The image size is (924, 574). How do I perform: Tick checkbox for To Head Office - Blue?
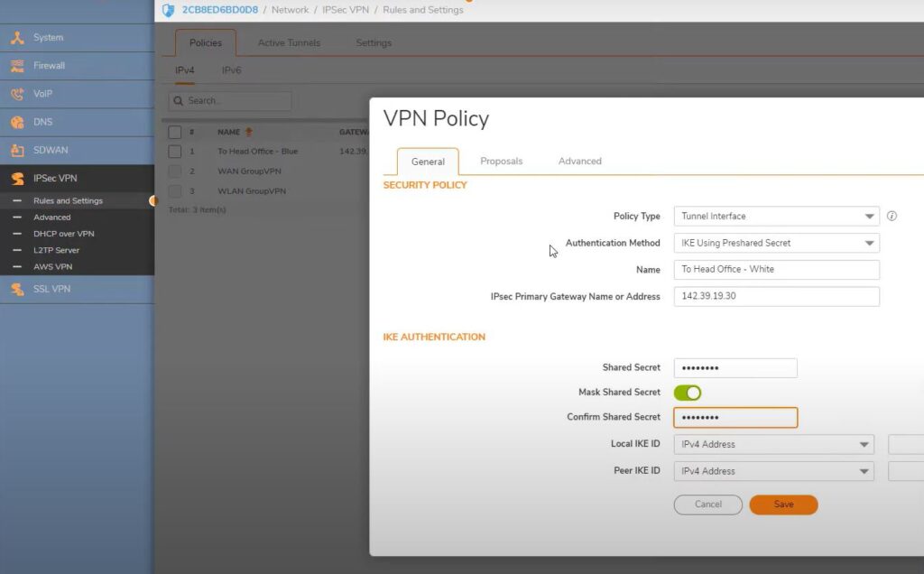(175, 152)
